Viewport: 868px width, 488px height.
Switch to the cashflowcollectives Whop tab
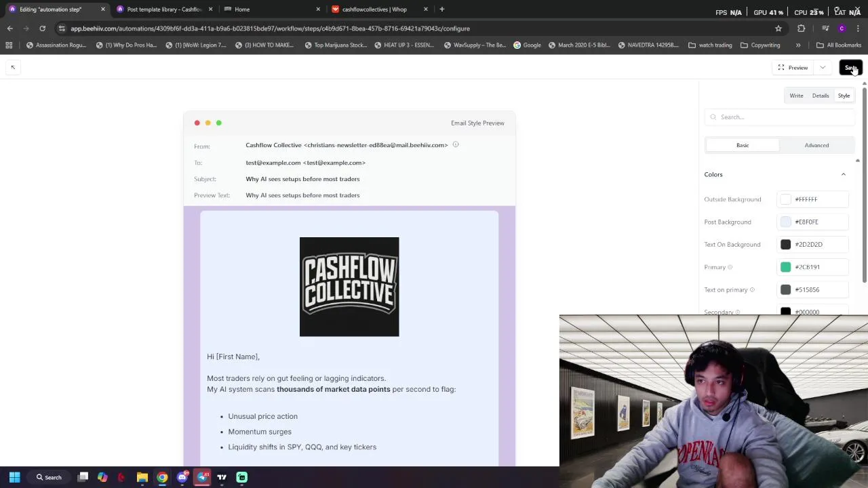(x=379, y=9)
